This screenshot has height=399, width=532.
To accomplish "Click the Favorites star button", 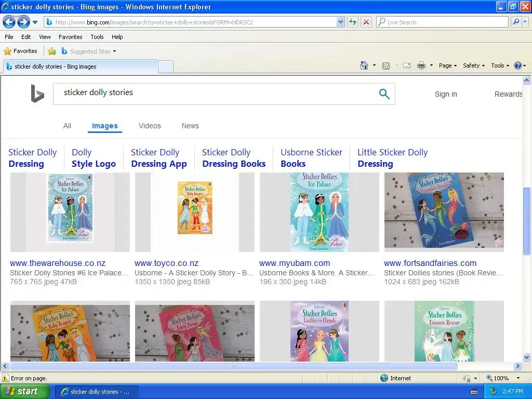I will [20, 51].
